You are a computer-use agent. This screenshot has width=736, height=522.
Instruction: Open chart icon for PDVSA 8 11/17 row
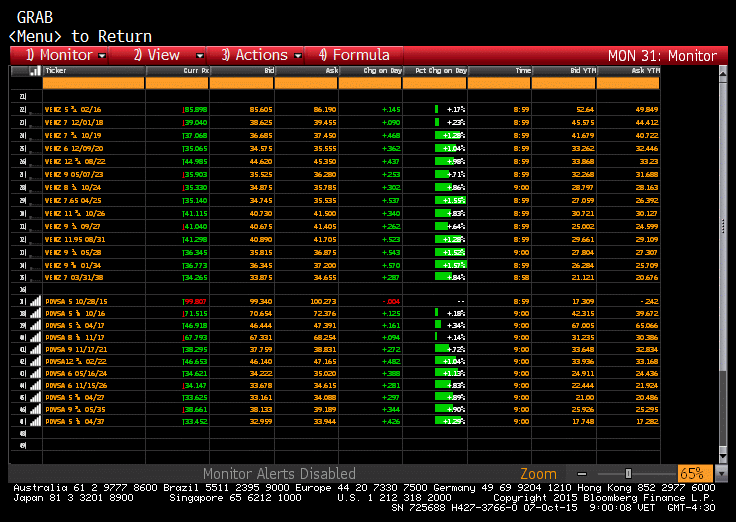click(35, 337)
